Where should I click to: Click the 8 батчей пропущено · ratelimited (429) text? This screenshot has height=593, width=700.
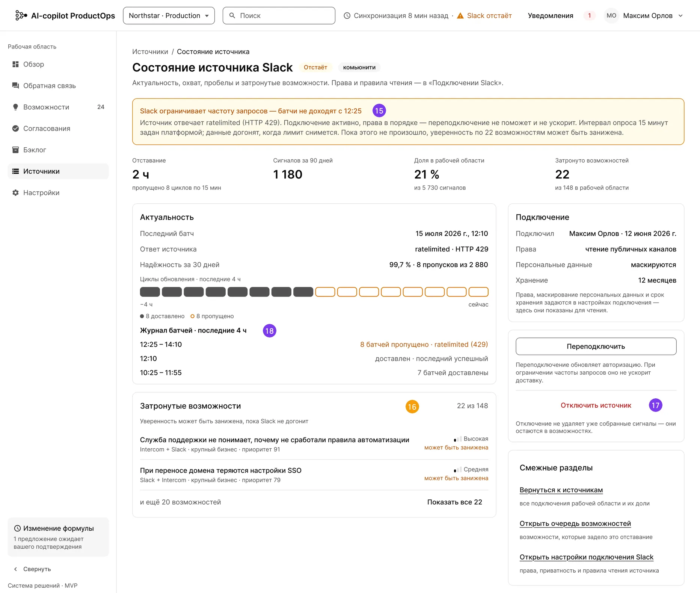[x=424, y=344]
